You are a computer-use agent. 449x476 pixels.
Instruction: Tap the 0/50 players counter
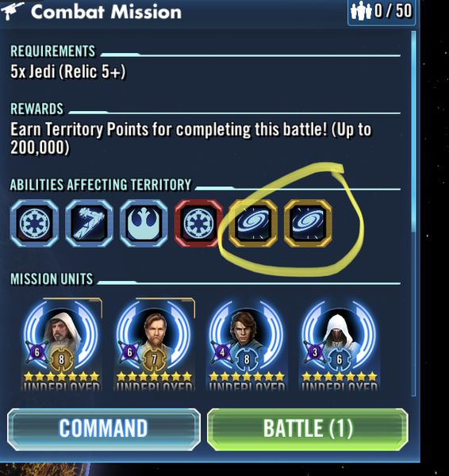coord(382,12)
